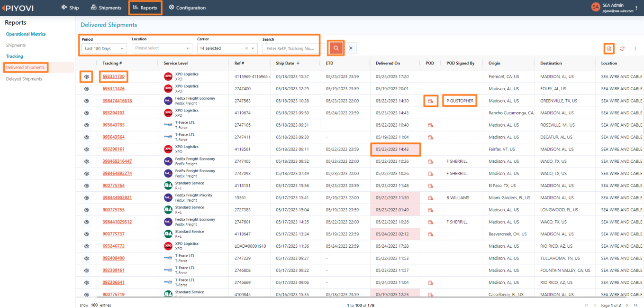Screen dimensions: 644x308
Task: Open POD document for tracking 095643785
Action: click(x=430, y=125)
